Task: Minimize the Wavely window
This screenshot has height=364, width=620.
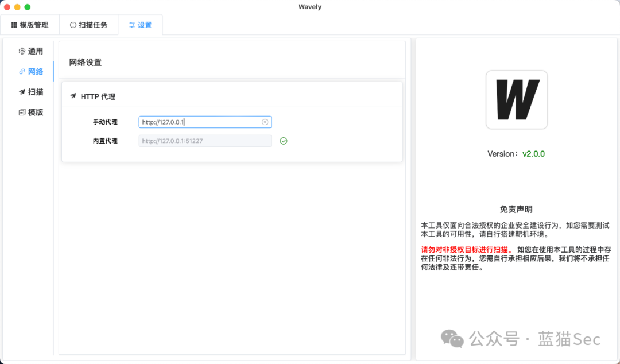Action: 17,7
